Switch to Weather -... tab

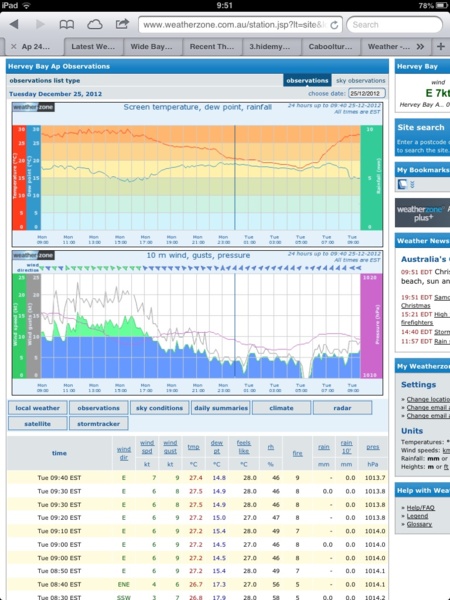[388, 47]
